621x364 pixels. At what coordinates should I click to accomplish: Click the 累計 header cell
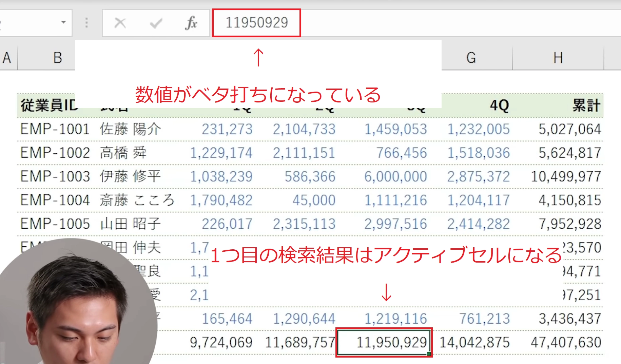[x=586, y=105]
